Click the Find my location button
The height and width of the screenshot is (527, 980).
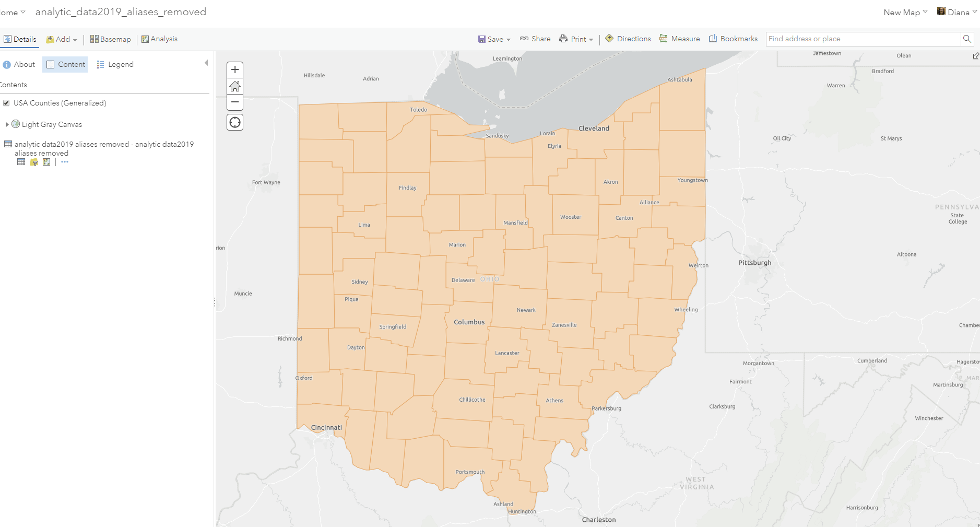pos(235,122)
